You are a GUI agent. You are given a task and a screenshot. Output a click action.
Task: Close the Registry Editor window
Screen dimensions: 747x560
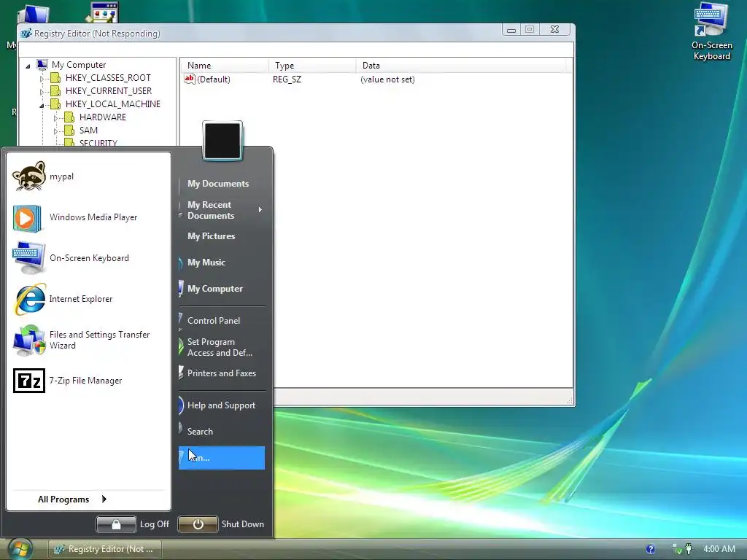554,30
